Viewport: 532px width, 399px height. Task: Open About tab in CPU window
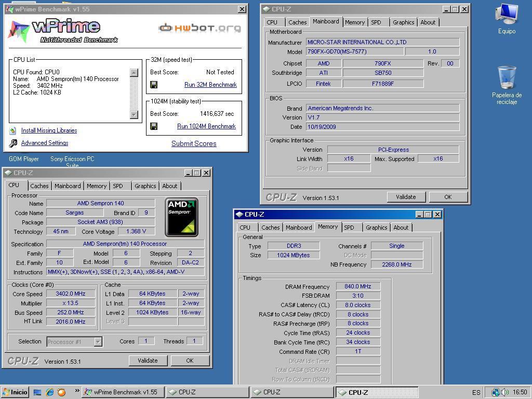point(170,186)
